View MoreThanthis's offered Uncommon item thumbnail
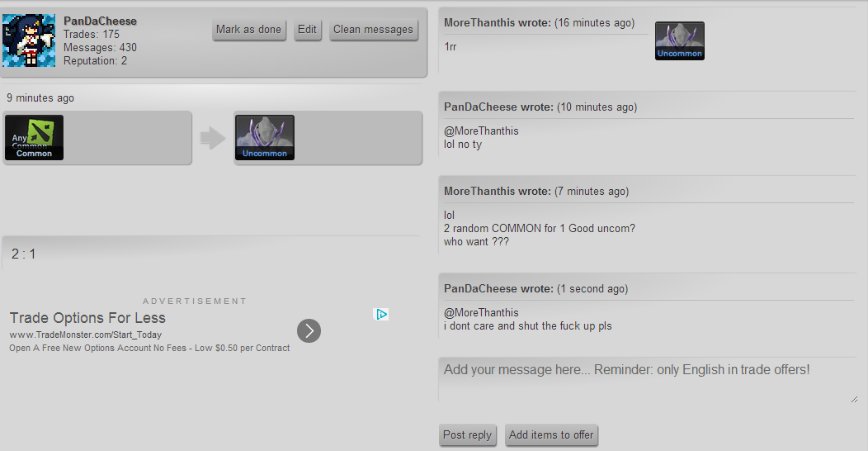The width and height of the screenshot is (868, 451). pos(680,41)
